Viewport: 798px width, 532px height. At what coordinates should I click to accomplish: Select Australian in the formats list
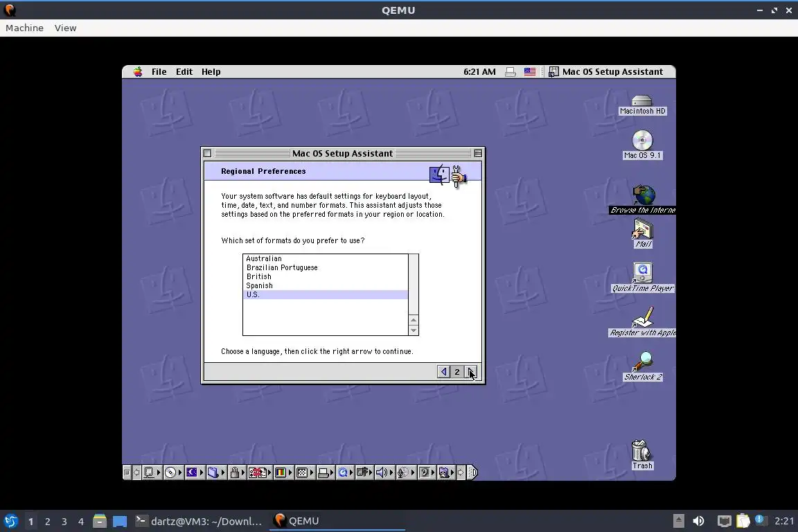[x=325, y=258]
